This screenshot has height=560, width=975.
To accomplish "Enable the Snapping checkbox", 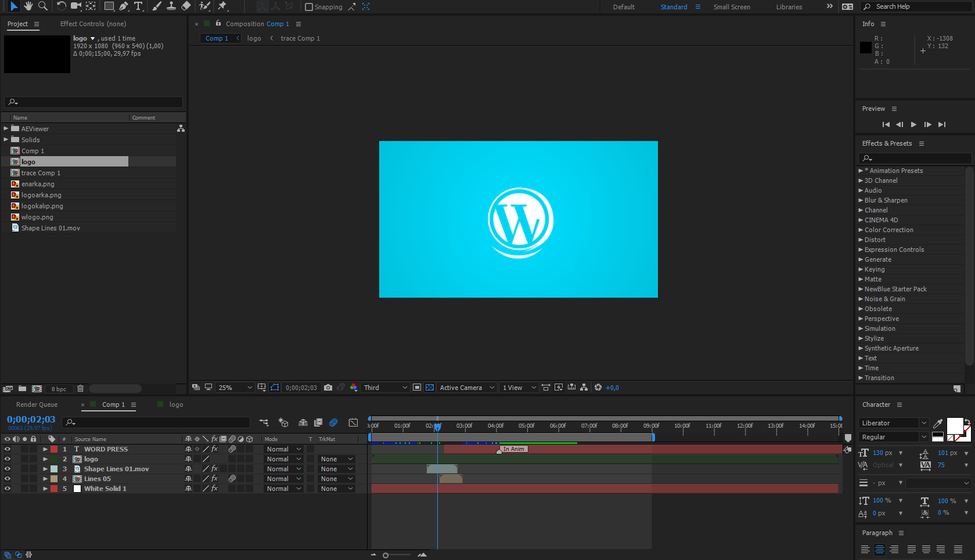I will (x=309, y=7).
